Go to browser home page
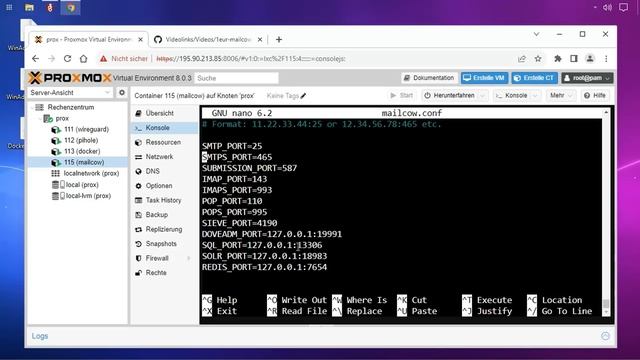Screen dimensions: 640x360 click(x=84, y=59)
